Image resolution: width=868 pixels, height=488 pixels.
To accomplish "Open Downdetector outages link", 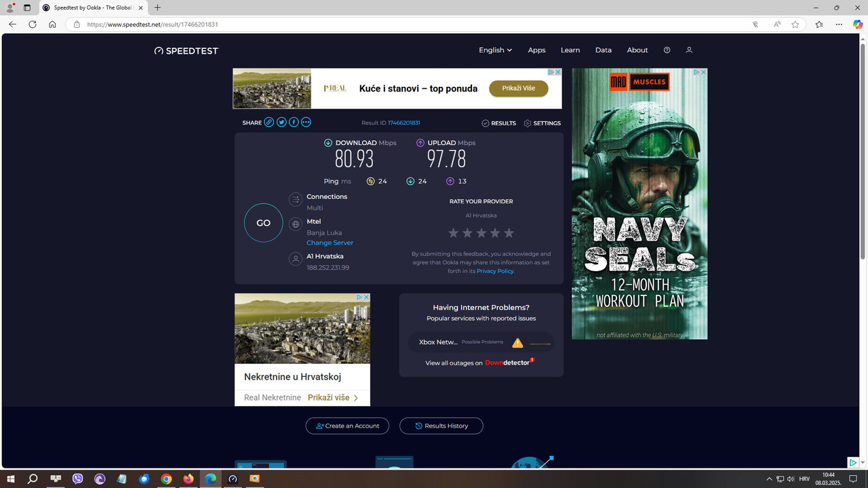I will point(509,363).
